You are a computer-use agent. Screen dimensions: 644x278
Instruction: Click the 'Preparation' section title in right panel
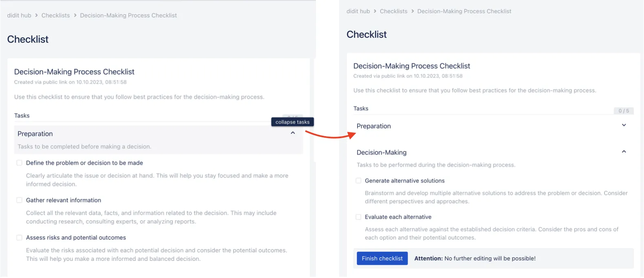[x=374, y=126]
